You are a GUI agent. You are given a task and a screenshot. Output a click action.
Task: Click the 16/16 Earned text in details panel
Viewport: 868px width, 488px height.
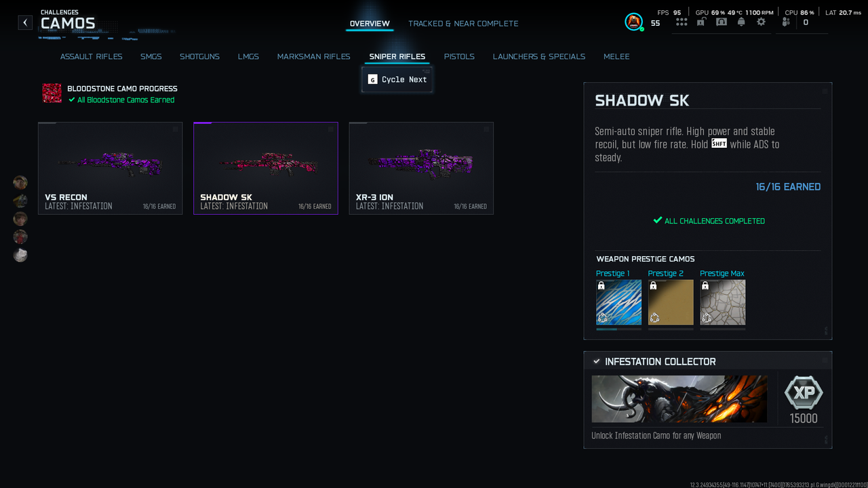[788, 187]
